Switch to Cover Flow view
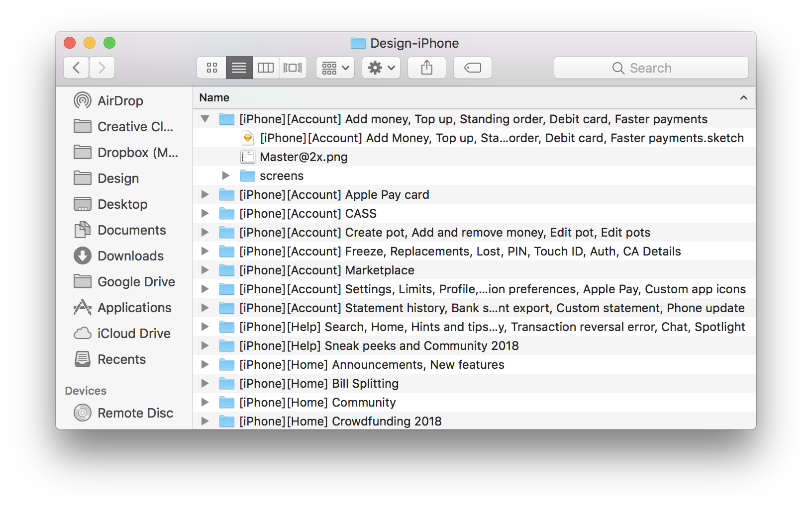Image resolution: width=812 pixels, height=509 pixels. click(x=293, y=68)
